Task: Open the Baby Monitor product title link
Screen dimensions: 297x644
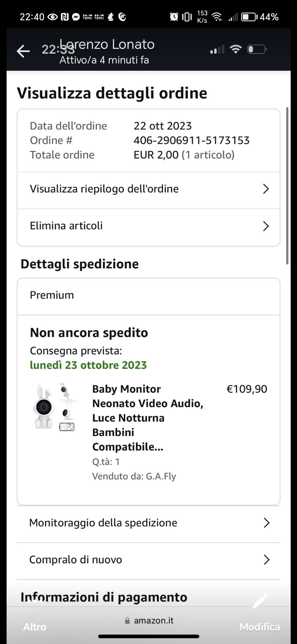Action: [x=148, y=418]
